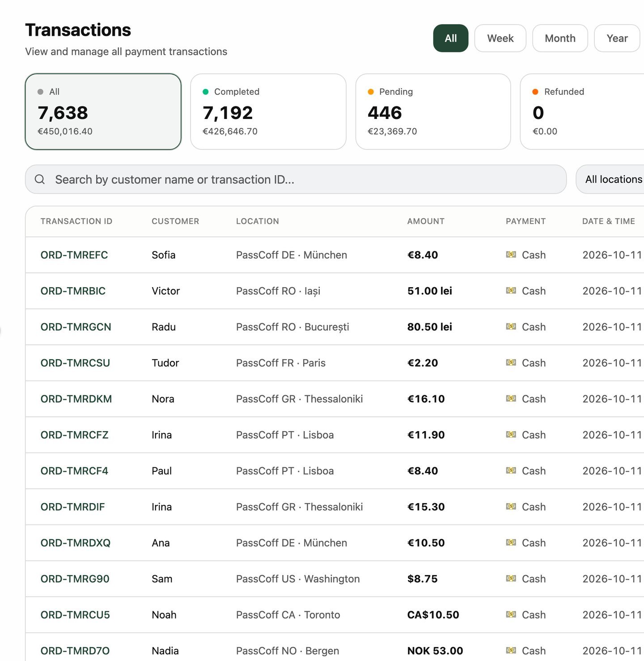644x661 pixels.
Task: Open transaction ORD-TMRDXQ
Action: point(76,543)
